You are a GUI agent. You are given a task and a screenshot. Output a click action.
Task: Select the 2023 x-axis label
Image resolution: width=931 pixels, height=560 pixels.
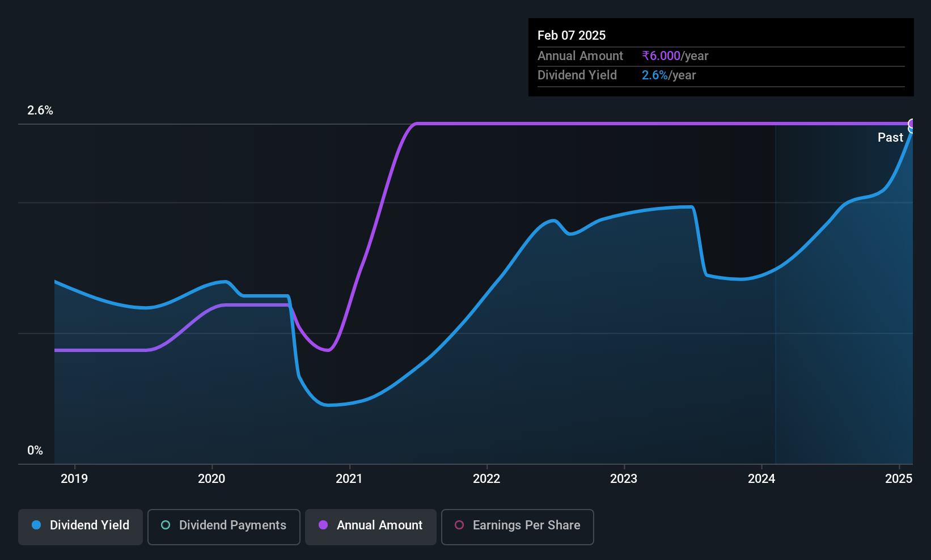(x=624, y=478)
